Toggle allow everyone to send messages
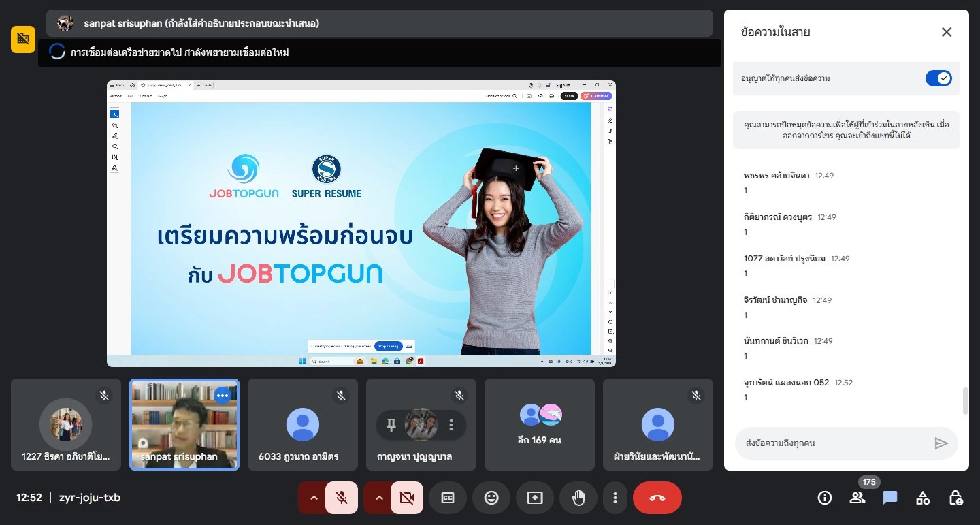Image resolution: width=980 pixels, height=525 pixels. tap(938, 78)
